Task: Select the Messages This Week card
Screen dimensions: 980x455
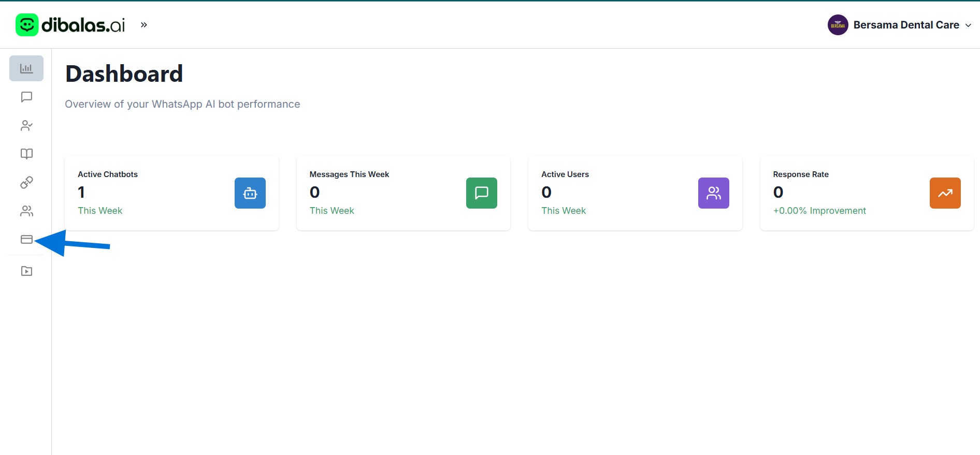Action: pyautogui.click(x=383, y=193)
